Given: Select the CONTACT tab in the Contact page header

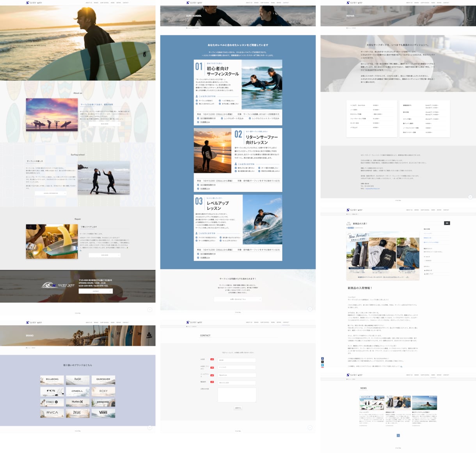Looking at the screenshot, I should tap(286, 323).
